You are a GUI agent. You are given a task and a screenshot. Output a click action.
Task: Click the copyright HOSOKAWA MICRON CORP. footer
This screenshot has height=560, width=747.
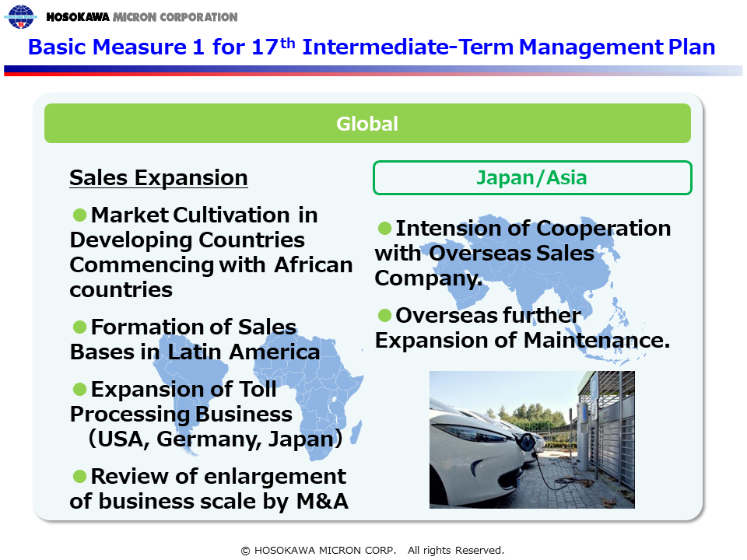point(373,550)
